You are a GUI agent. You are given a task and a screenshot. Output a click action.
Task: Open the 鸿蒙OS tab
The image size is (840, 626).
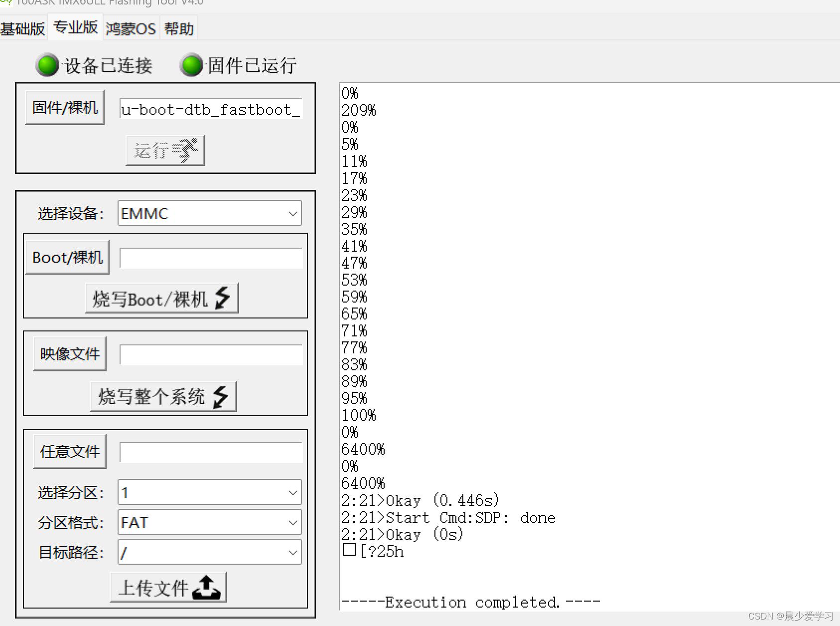point(131,29)
